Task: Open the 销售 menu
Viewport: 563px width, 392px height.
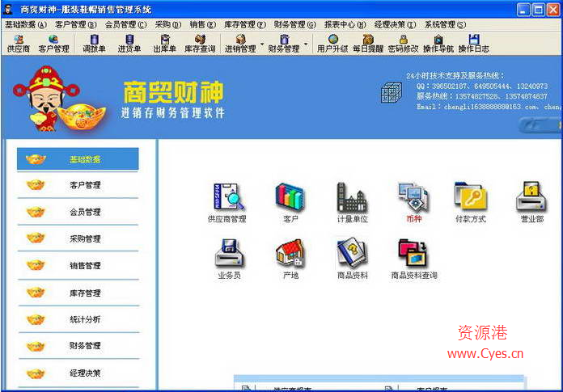Action: tap(203, 24)
